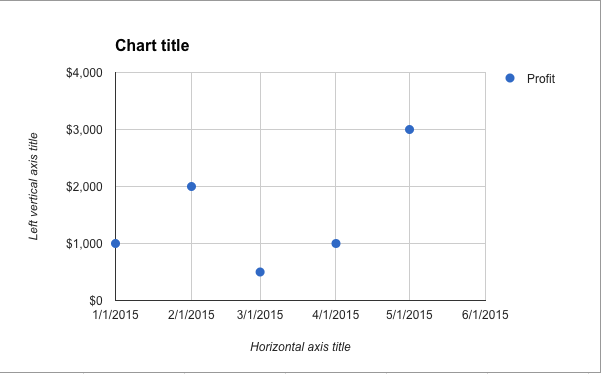
Task: Select the data point at $3,000
Action: 409,130
